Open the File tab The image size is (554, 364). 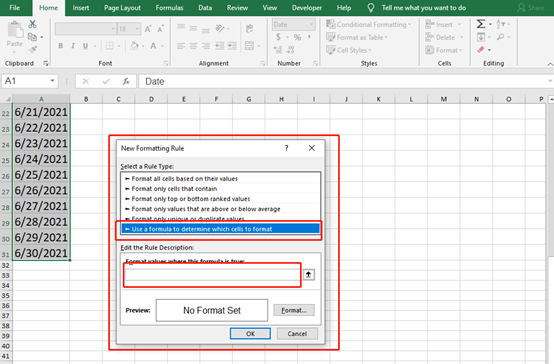pos(14,8)
